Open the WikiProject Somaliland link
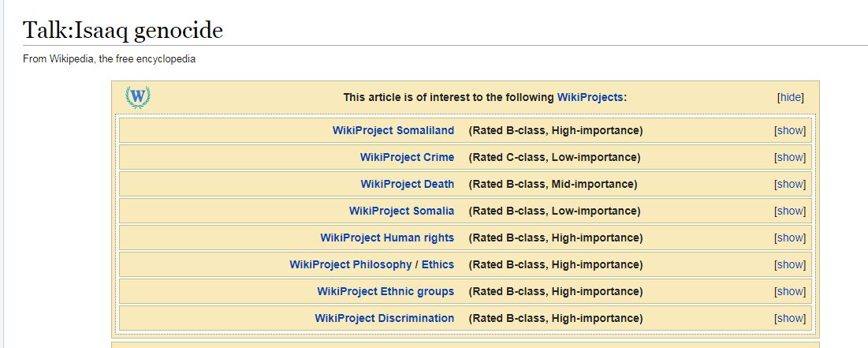Screen dimensions: 868x348 393,131
